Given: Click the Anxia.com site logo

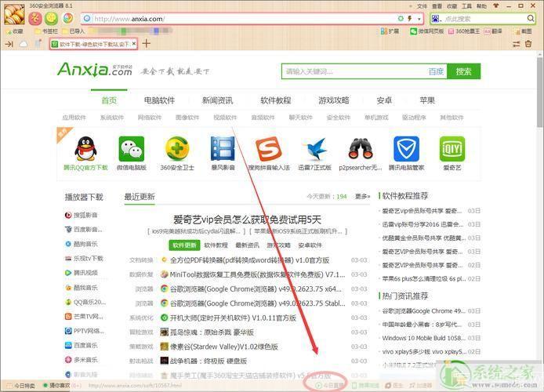Looking at the screenshot, I should (94, 69).
